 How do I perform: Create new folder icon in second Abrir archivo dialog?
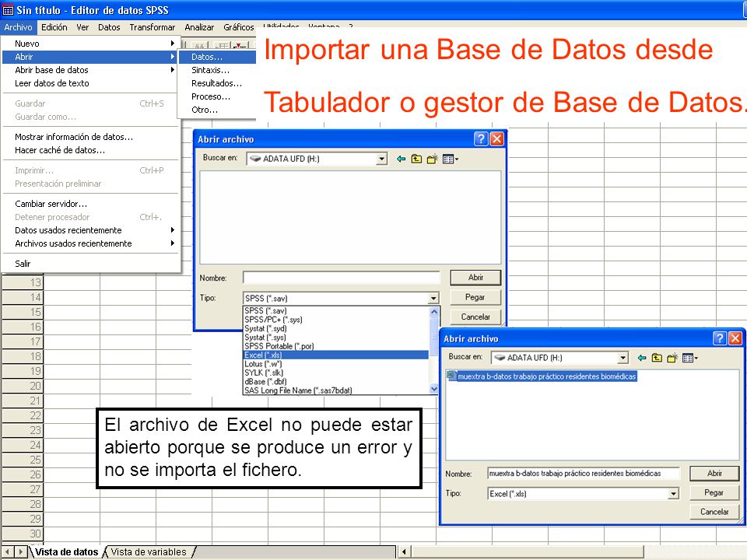tap(672, 358)
